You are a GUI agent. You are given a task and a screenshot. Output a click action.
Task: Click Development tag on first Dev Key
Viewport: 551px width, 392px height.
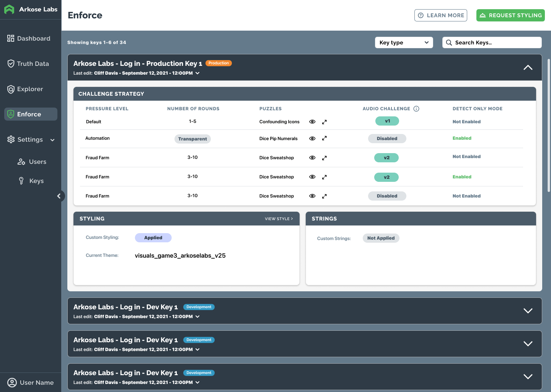[x=199, y=307]
